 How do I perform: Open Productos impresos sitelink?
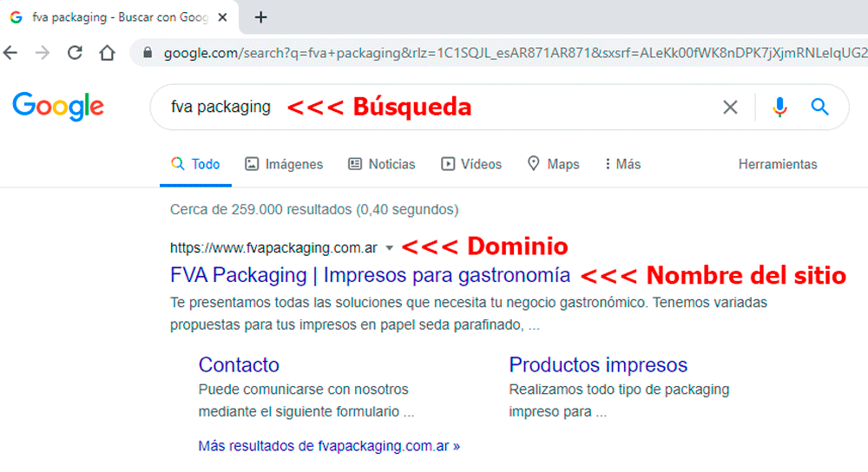tap(598, 364)
